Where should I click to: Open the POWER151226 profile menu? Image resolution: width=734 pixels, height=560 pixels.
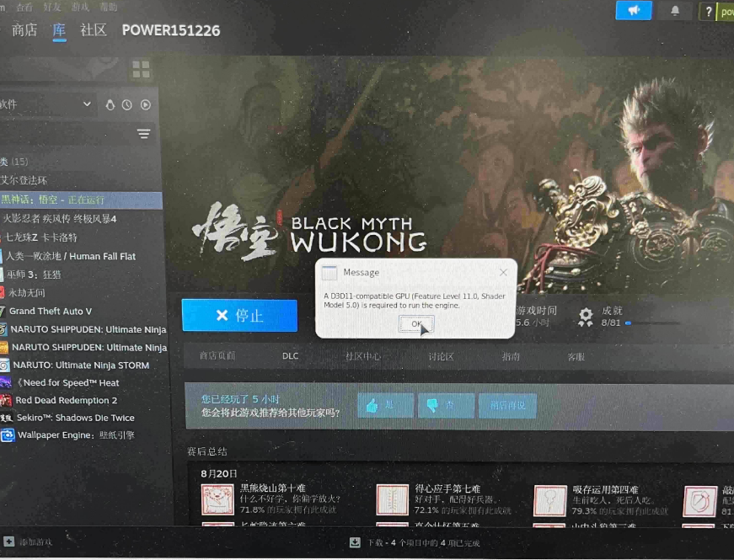pyautogui.click(x=171, y=30)
